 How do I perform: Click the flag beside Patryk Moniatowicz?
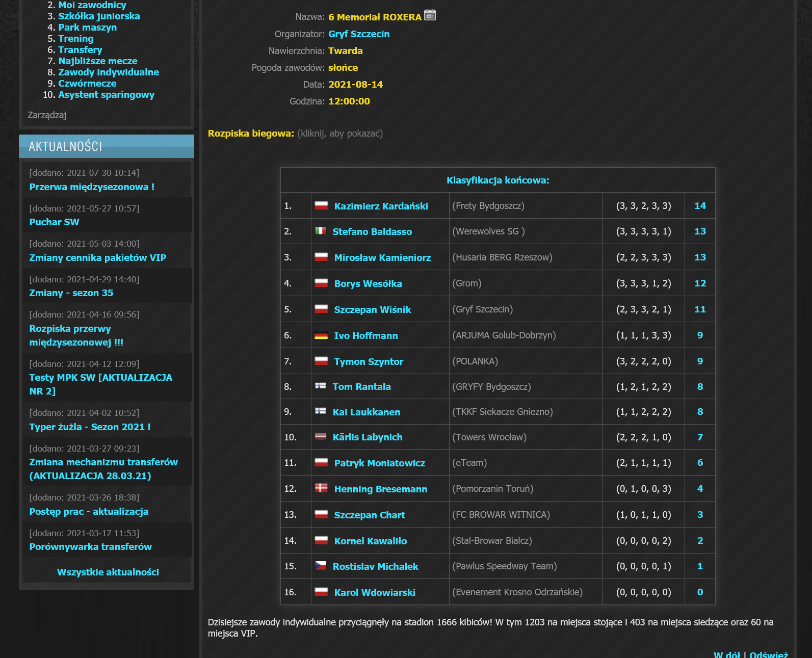click(321, 462)
